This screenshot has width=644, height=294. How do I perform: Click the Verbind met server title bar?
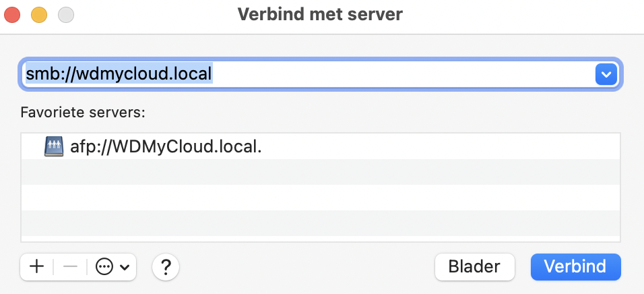pos(320,14)
